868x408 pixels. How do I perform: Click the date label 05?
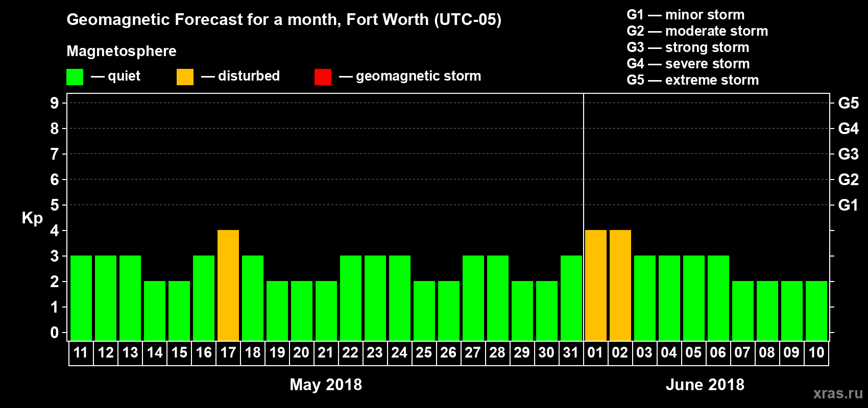tap(693, 352)
